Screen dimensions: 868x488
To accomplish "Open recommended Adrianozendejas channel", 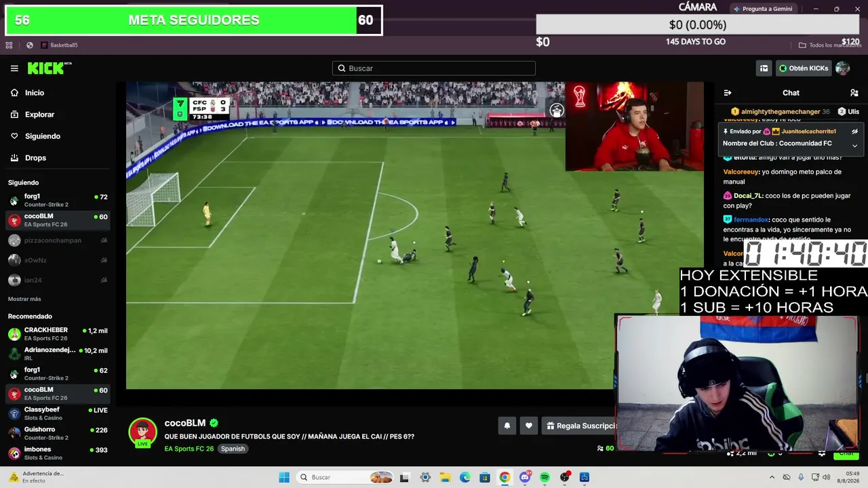I will pyautogui.click(x=58, y=354).
